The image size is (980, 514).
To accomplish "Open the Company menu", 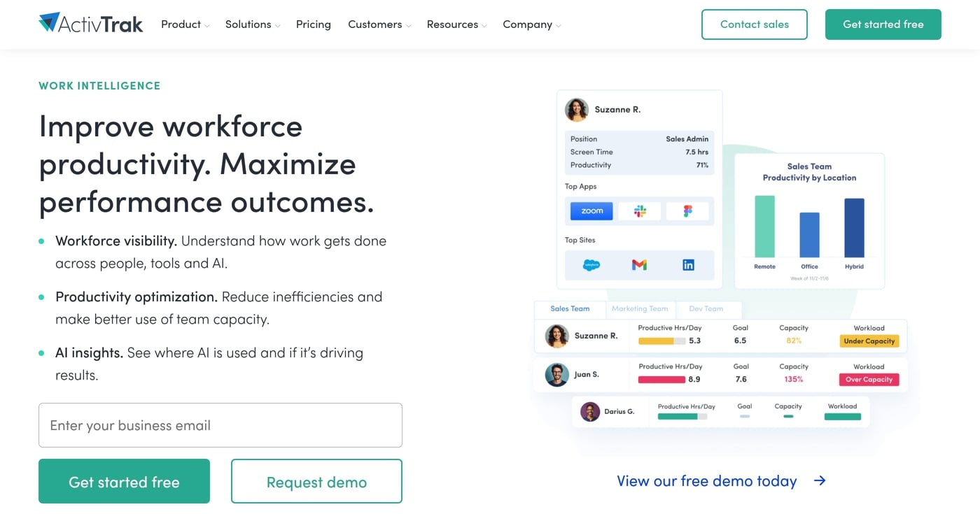I will (527, 24).
